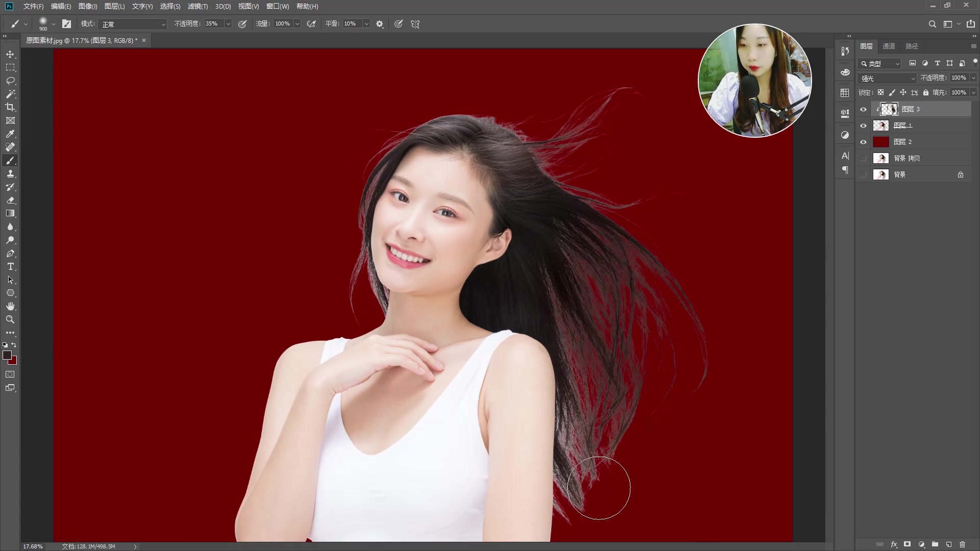
Task: Toggle symmetry paint butterfly icon
Action: (415, 24)
